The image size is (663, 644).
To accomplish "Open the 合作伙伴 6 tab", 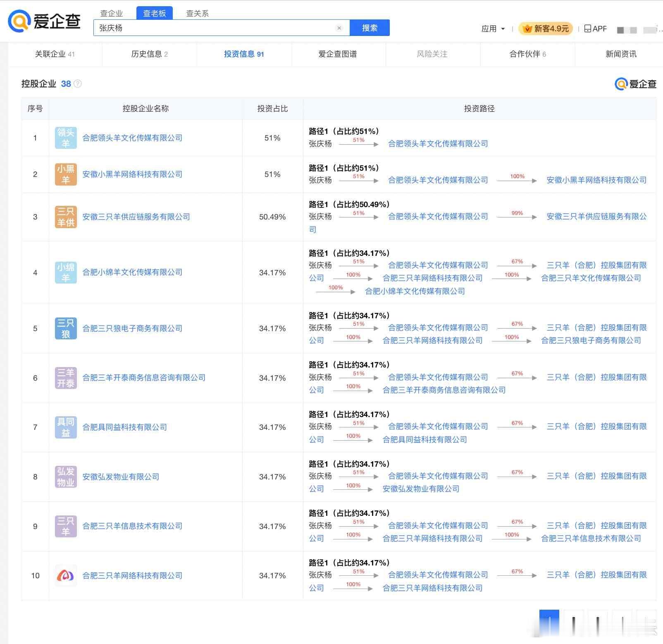I will click(x=528, y=54).
